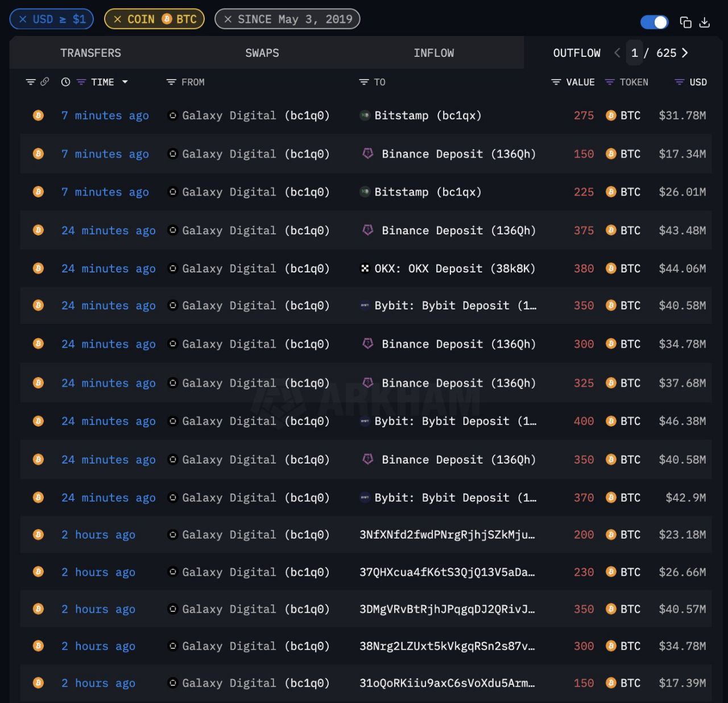Open address 38Nrg2LZUxt5kVkgqRSn2s87v…
Screen dimensions: 728x703
(x=447, y=646)
